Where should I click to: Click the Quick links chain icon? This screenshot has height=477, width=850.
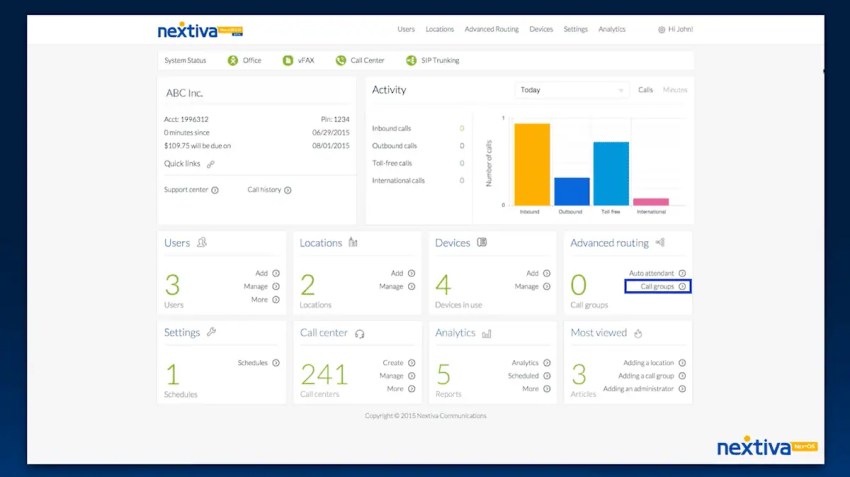(x=211, y=164)
